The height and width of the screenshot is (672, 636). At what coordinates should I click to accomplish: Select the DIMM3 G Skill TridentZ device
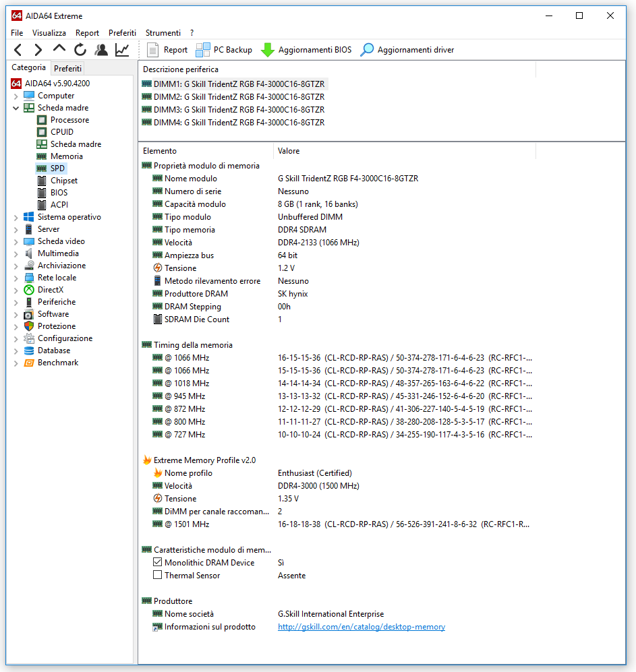234,110
